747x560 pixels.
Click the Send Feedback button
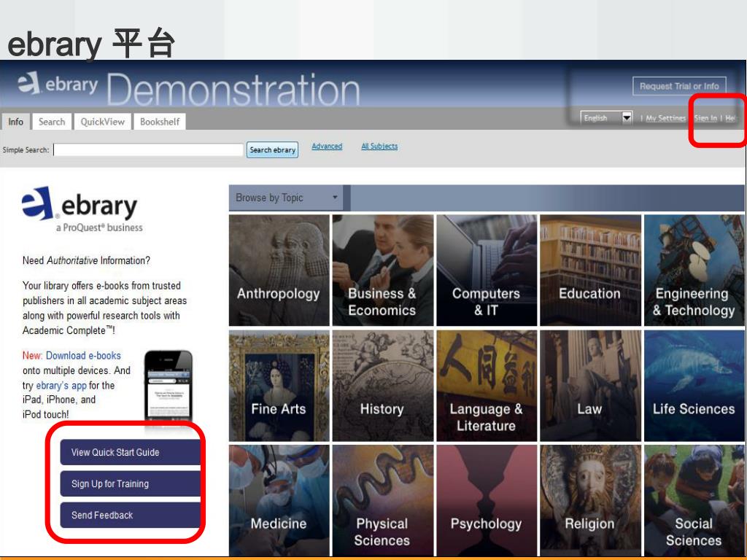tap(130, 515)
